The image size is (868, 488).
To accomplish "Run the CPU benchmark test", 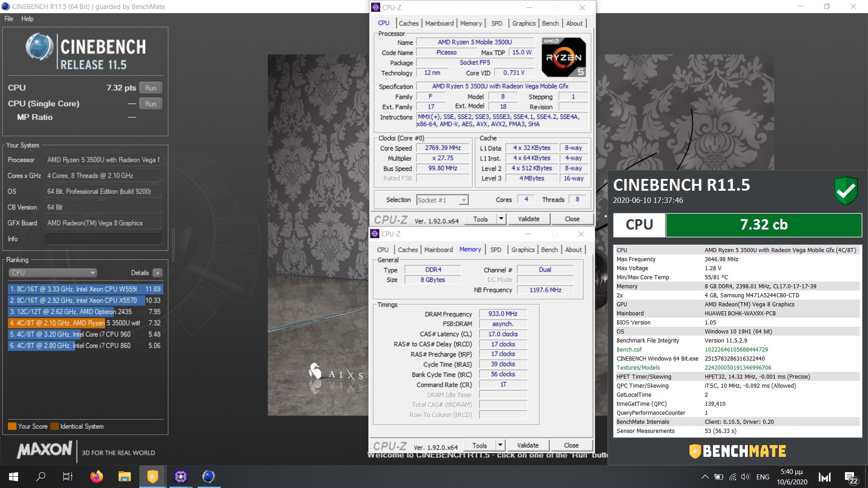I will click(151, 88).
